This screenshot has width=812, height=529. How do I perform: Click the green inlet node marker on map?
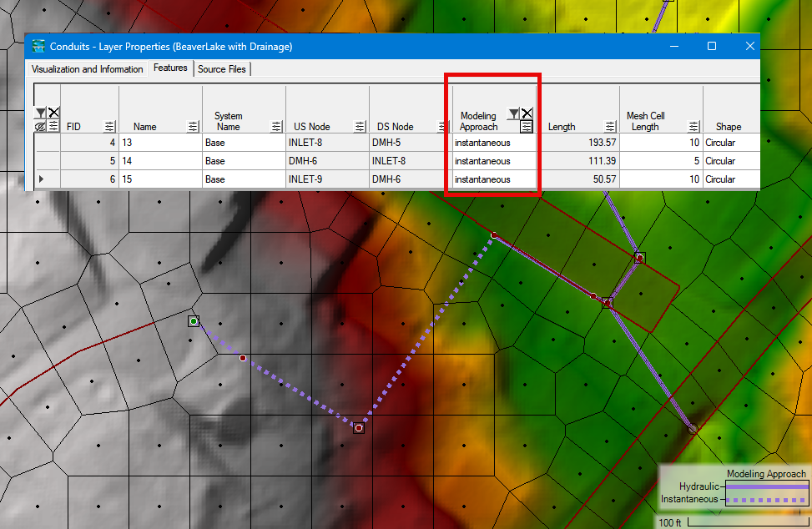pos(194,320)
